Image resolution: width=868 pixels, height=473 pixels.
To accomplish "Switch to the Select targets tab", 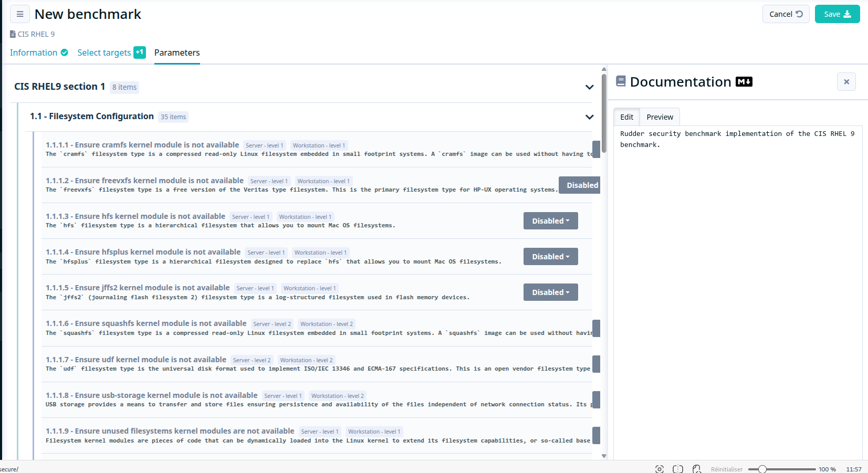I will [104, 52].
